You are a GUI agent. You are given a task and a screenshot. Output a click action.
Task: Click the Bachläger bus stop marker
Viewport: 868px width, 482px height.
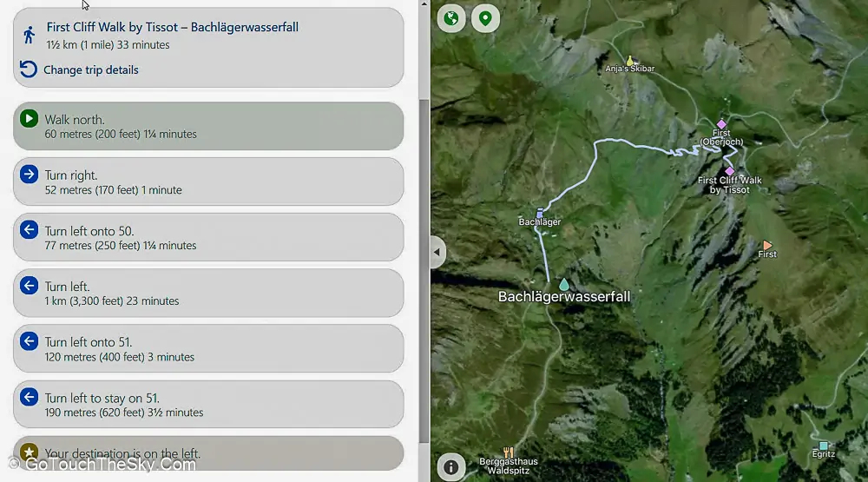(x=540, y=213)
